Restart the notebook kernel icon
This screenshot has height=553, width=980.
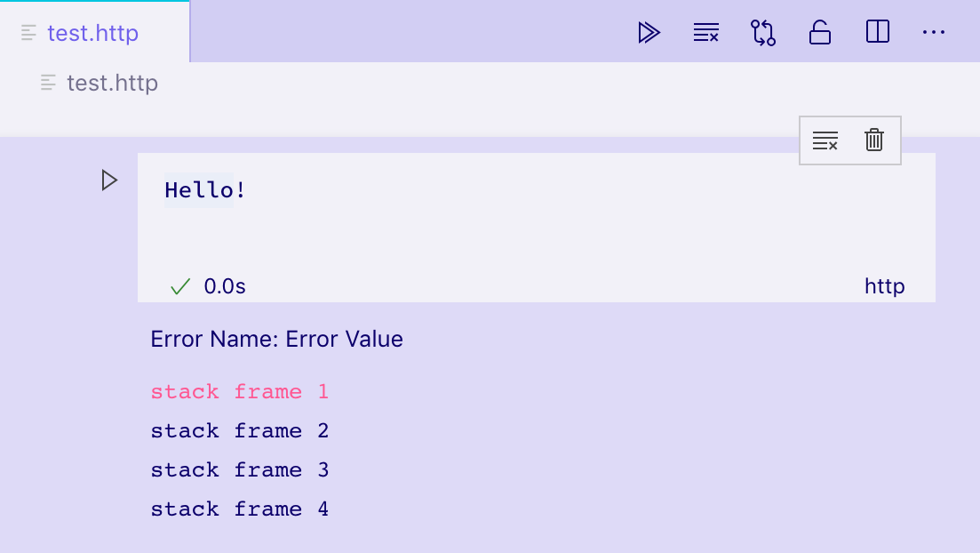click(762, 32)
